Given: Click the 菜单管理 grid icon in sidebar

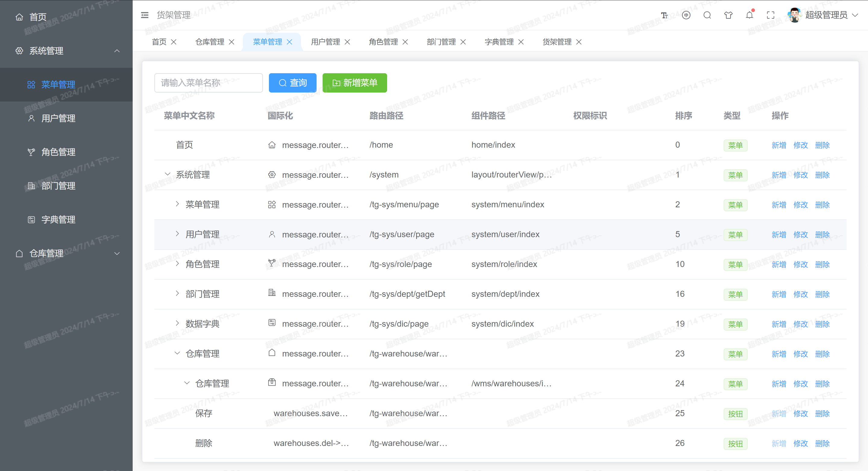Looking at the screenshot, I should [31, 84].
